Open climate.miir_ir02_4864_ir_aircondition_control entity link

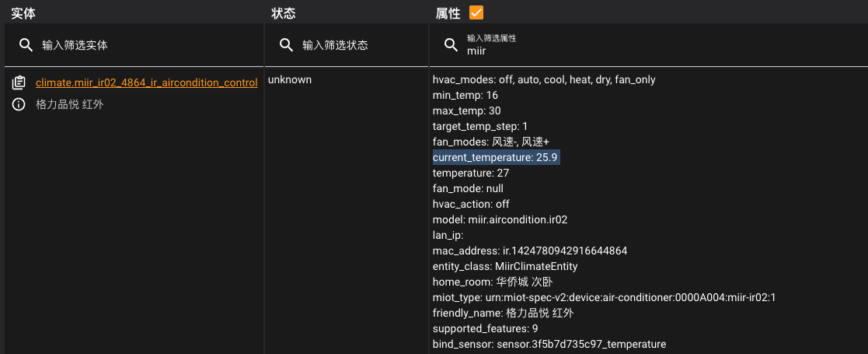pos(147,82)
